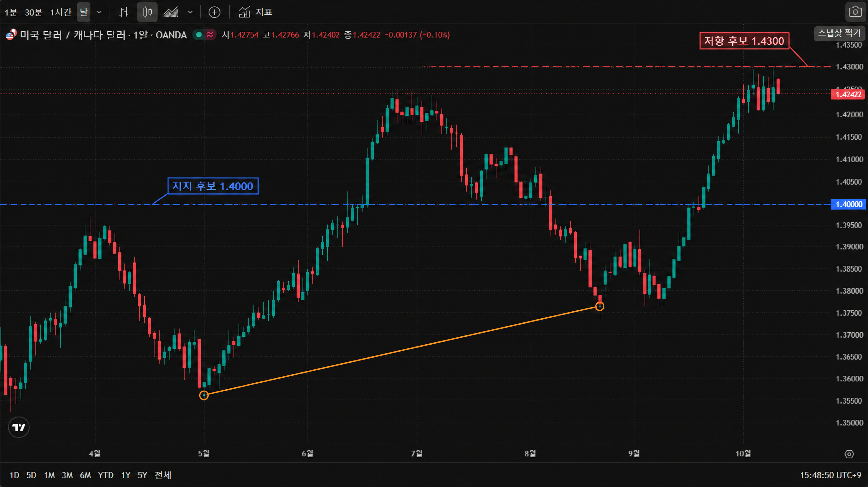Select the 저항 후보 1.4300 annotation box
Screen dimensions: 868x487
point(744,41)
